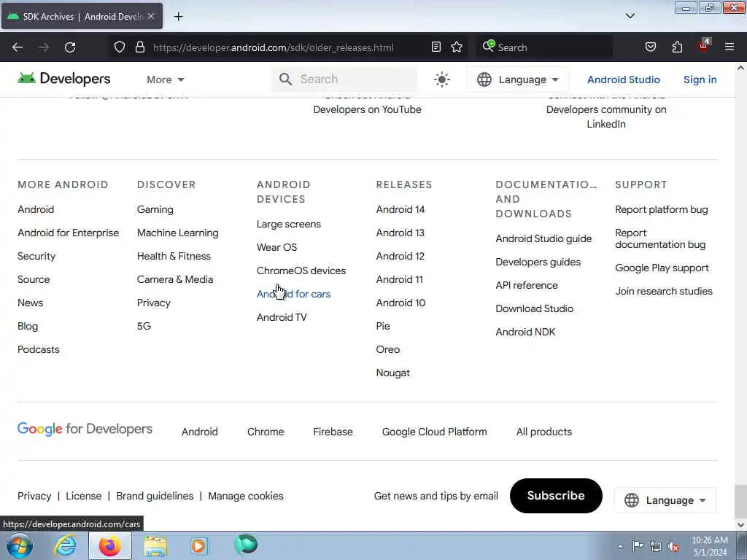Screen dimensions: 747x560
Task: Open the Pocket save icon
Action: point(650,47)
